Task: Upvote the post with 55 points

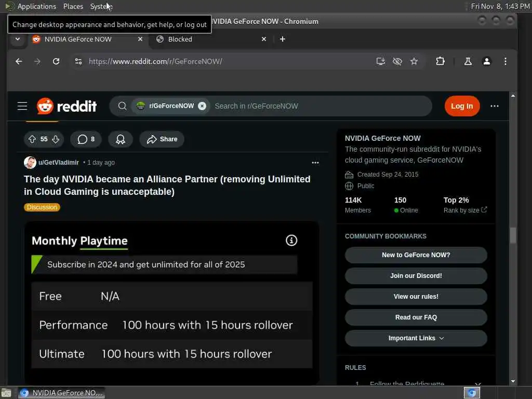Action: (x=32, y=139)
